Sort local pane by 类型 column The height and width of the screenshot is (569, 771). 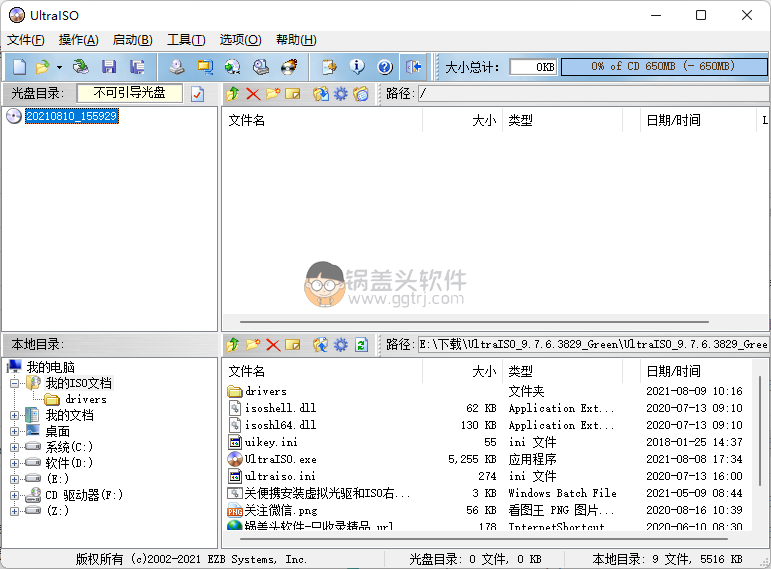(x=562, y=371)
